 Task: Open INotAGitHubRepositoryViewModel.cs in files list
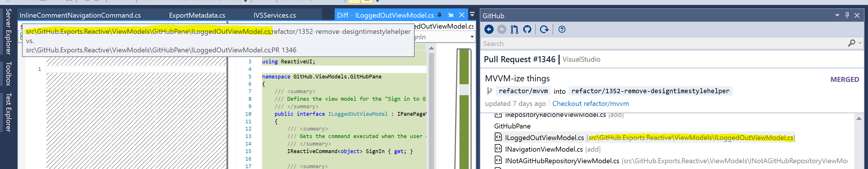click(x=562, y=161)
